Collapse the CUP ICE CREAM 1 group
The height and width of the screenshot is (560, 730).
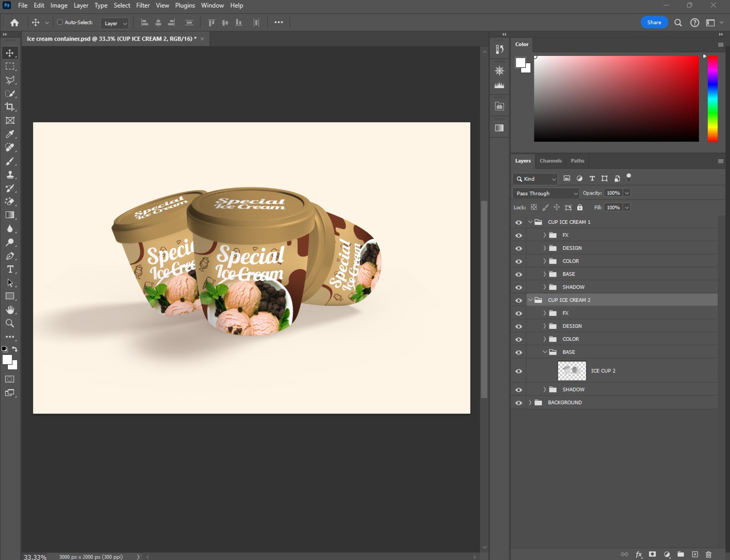530,222
